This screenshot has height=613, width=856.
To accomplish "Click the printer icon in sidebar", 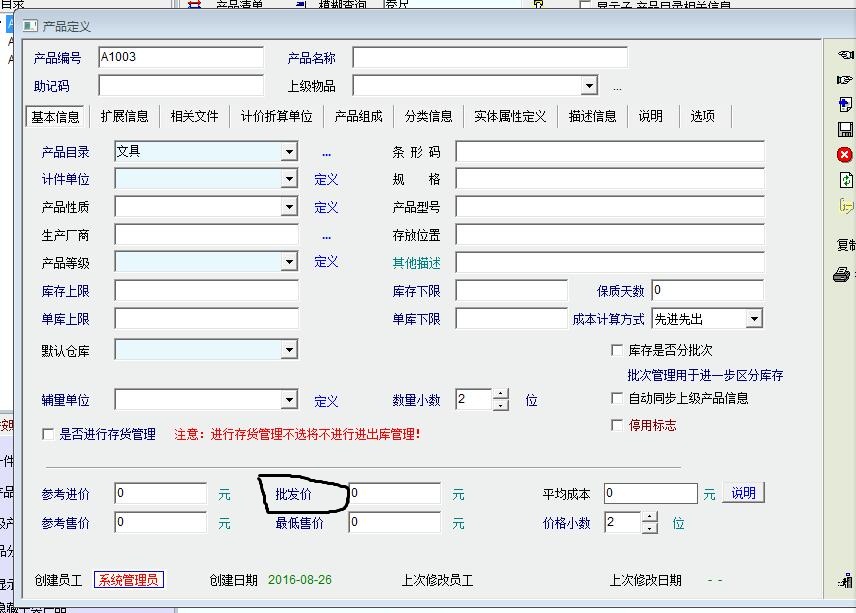I will [x=843, y=275].
